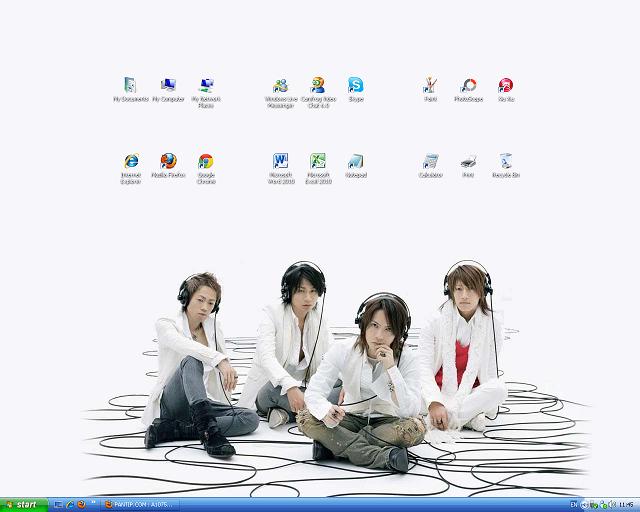Screen dimensions: 640x512
Task: Switch to the PANTIP.COM taskbar window
Action: pos(140,505)
